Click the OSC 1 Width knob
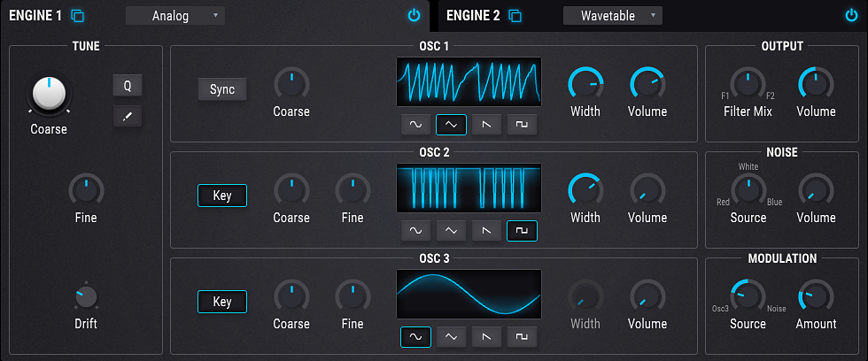This screenshot has width=868, height=361. [x=585, y=85]
